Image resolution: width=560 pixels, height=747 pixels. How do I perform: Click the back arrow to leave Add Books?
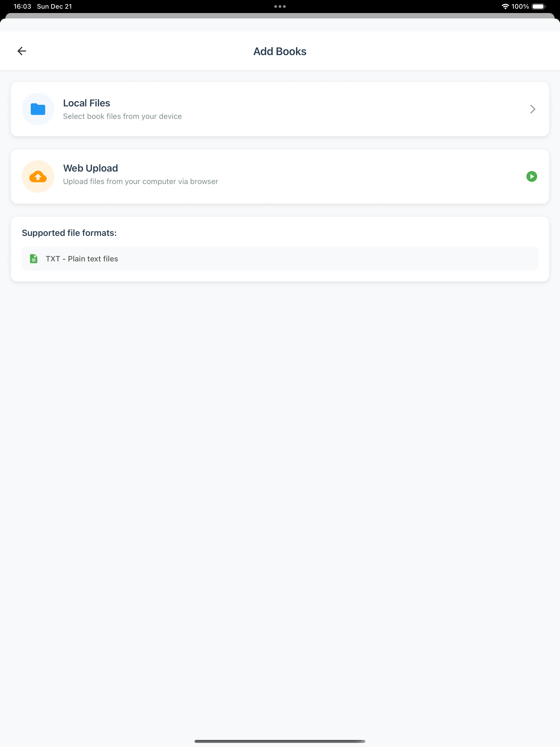(x=22, y=51)
